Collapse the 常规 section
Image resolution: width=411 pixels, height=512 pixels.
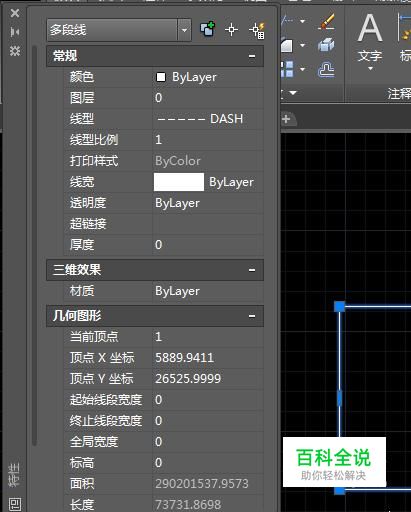point(252,56)
